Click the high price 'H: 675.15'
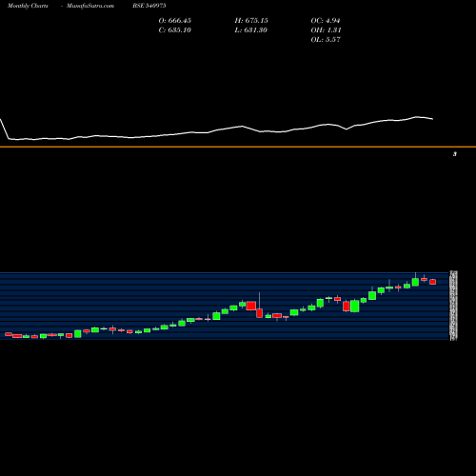The image size is (476, 476). (x=251, y=21)
